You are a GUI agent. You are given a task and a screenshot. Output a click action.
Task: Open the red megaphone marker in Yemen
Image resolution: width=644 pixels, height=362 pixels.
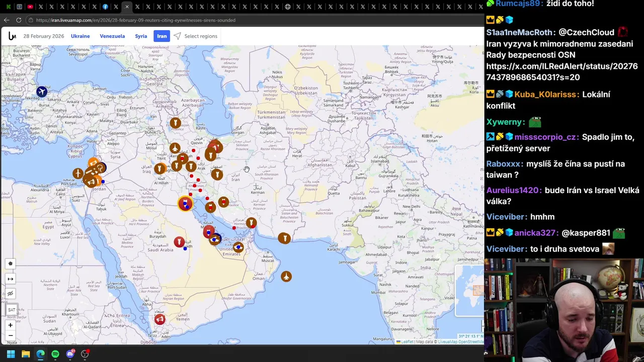point(159,319)
